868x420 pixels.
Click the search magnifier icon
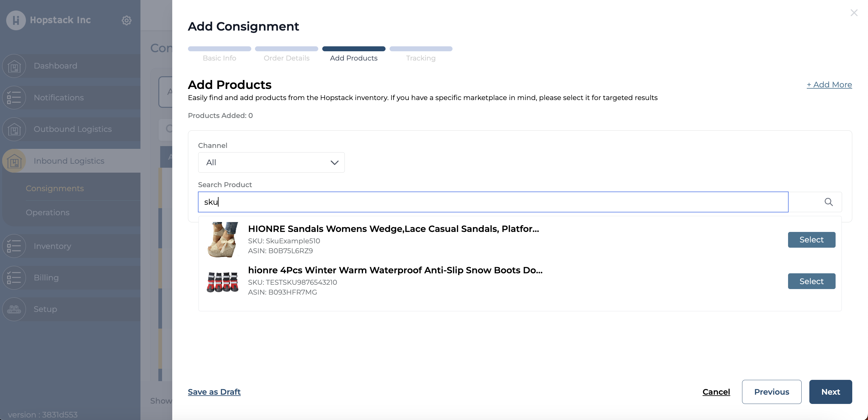coord(828,202)
